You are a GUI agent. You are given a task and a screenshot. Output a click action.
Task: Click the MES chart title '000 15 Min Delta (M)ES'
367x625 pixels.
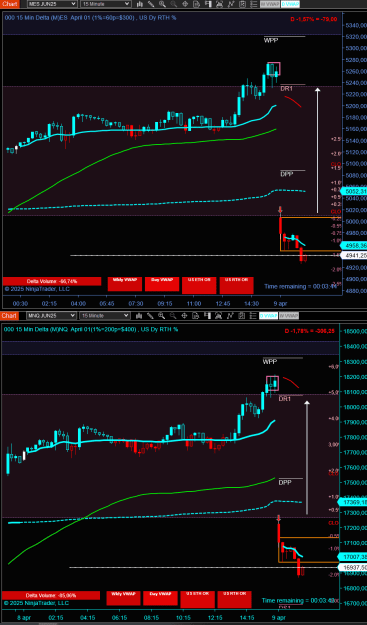click(x=36, y=18)
